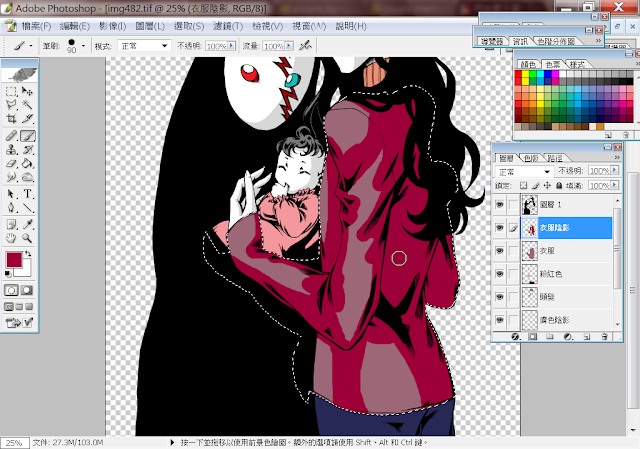640x449 pixels.
Task: Open the 選取(S) menu
Action: 189,27
